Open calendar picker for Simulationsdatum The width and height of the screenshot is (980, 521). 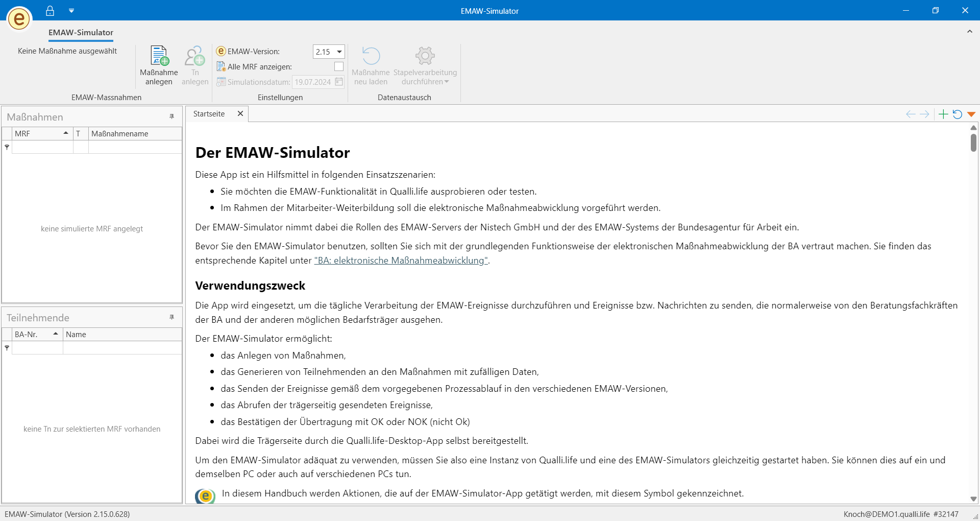(339, 82)
